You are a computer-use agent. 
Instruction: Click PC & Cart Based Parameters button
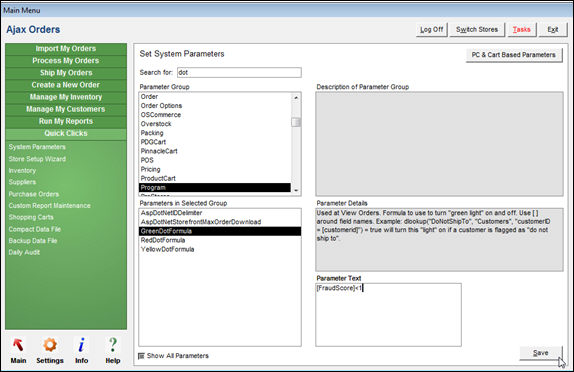point(514,55)
